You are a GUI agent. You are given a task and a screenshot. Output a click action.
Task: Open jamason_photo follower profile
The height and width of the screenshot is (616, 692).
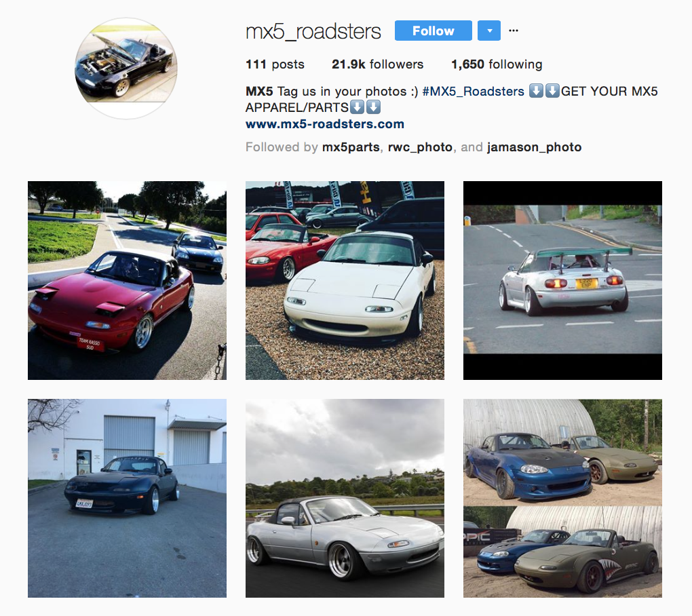click(x=535, y=147)
